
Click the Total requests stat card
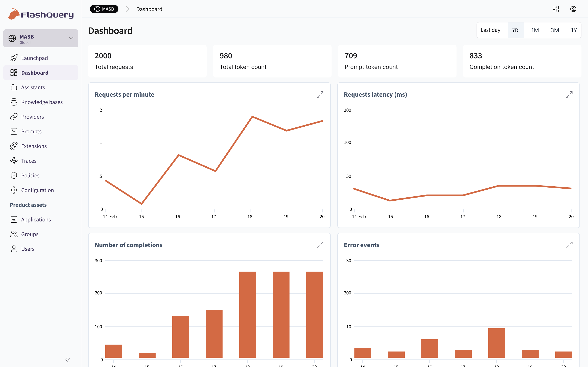click(x=147, y=61)
